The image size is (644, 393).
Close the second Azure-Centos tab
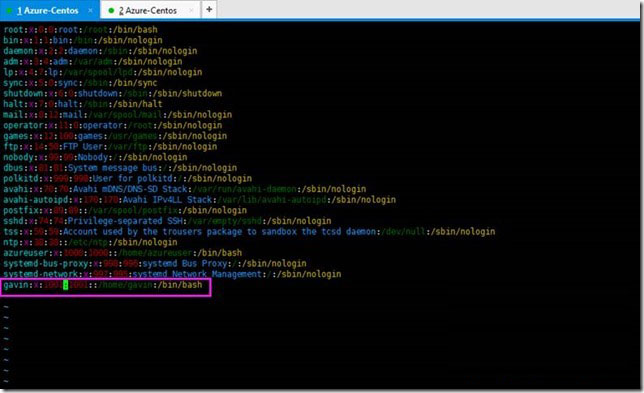(x=191, y=11)
